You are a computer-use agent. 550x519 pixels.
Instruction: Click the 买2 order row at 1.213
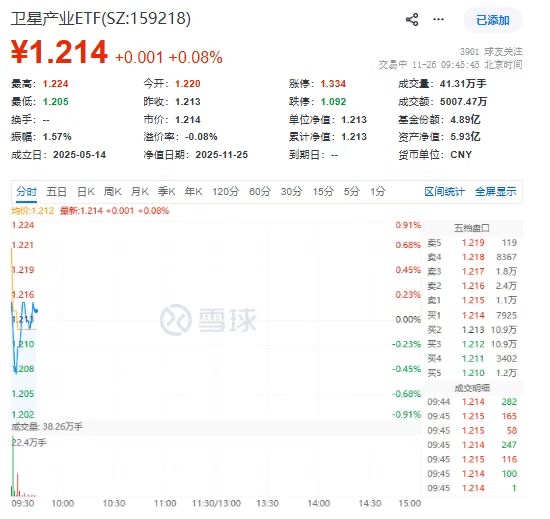[472, 330]
